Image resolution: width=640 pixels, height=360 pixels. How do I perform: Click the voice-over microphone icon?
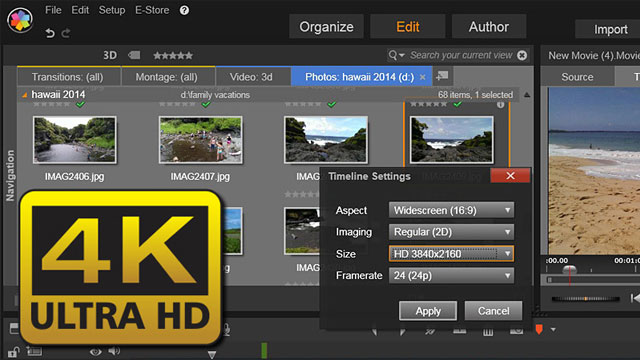[x=227, y=330]
